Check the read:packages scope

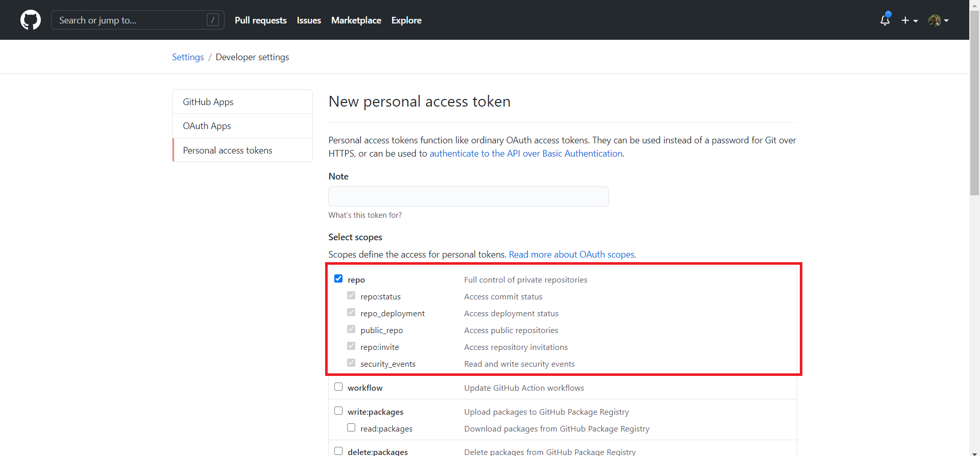[x=351, y=427]
